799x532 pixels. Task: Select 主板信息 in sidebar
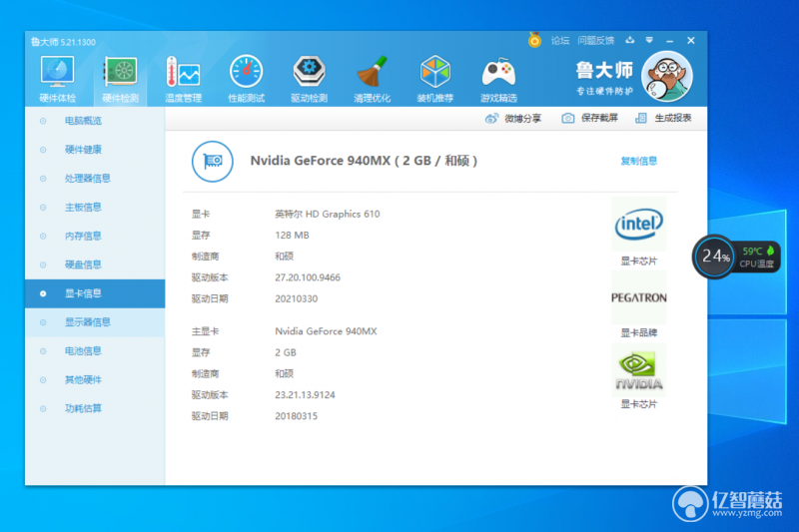click(x=95, y=208)
